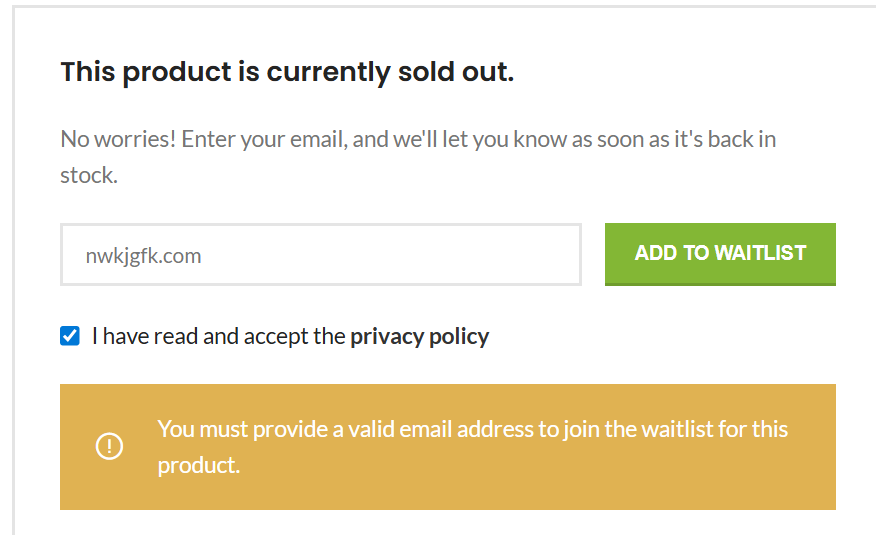Viewport: 876px width, 535px height.
Task: Open the privacy policy link
Action: click(420, 337)
